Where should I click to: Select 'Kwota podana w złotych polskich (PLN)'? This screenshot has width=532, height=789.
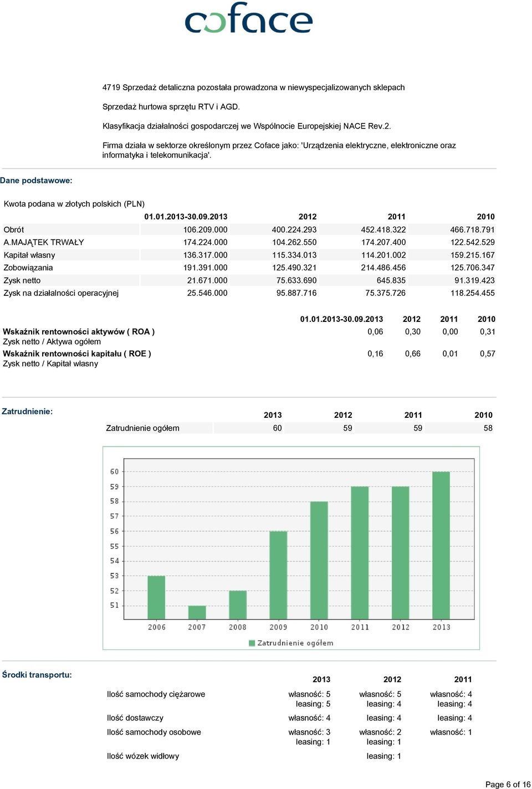pos(74,204)
